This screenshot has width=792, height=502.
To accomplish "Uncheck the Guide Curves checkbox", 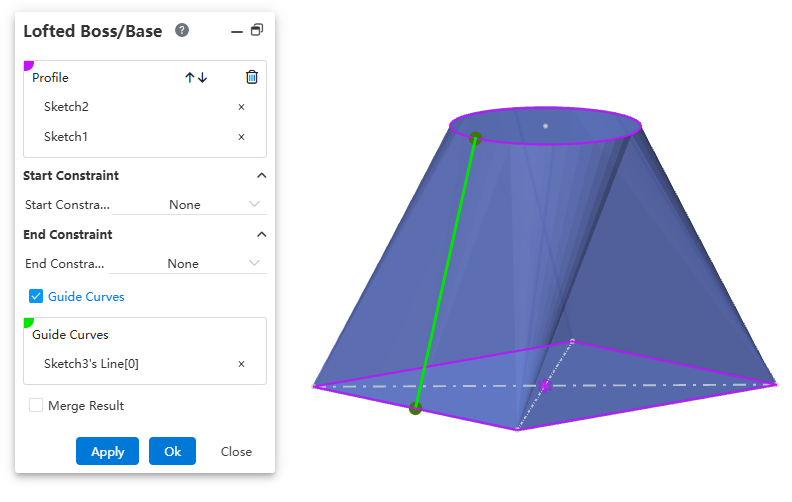I will (x=36, y=296).
